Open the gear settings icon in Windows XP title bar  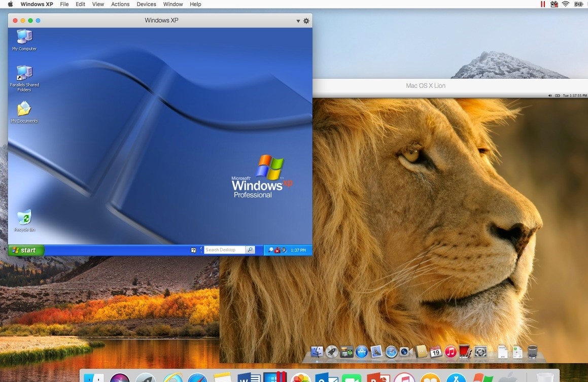click(306, 21)
